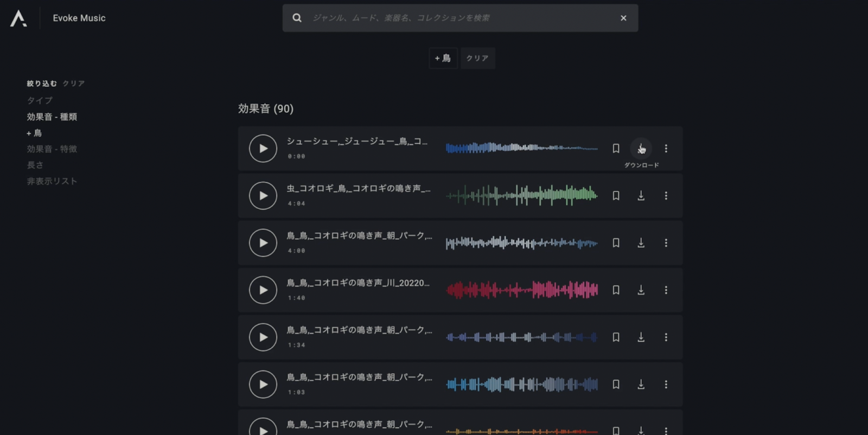Open the 非表示リスト filter
The width and height of the screenshot is (868, 435).
pos(52,181)
